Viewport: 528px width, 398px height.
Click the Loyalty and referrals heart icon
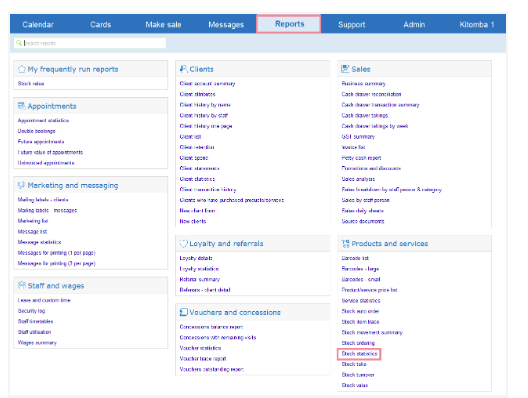(x=184, y=243)
